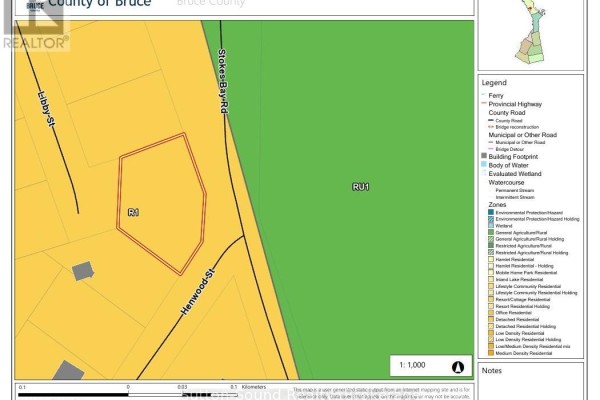Viewport: 600px width, 400px height.
Task: Click the Libby St road label
Action: point(47,109)
